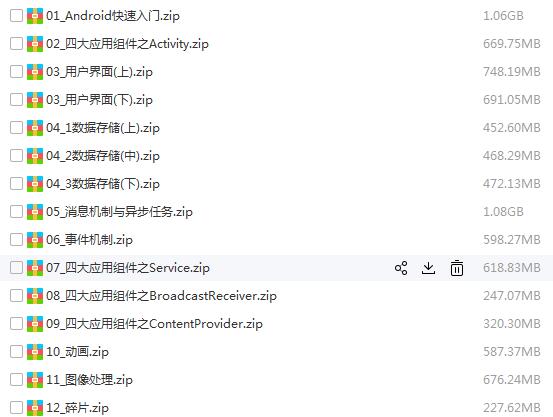
Task: Open file 02_四大应用组件之Activity.zip
Action: tap(127, 44)
